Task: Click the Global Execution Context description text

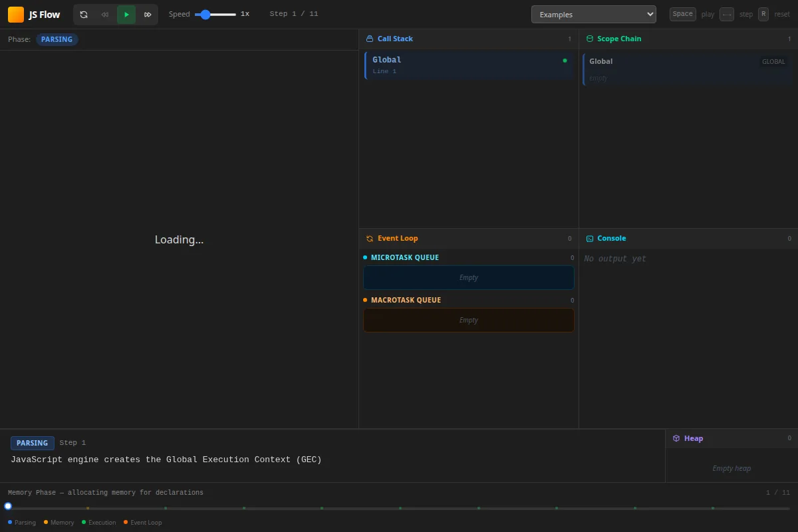Action: coord(166,460)
